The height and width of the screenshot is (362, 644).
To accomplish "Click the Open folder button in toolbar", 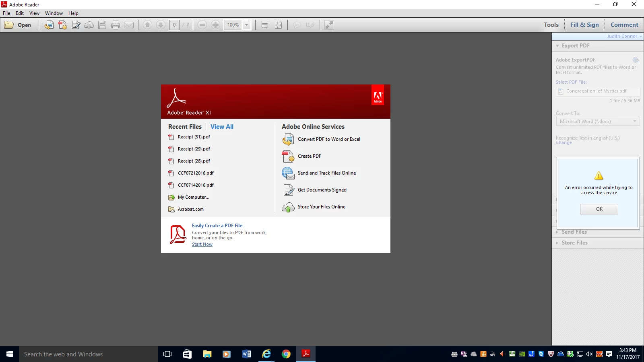I will point(18,25).
